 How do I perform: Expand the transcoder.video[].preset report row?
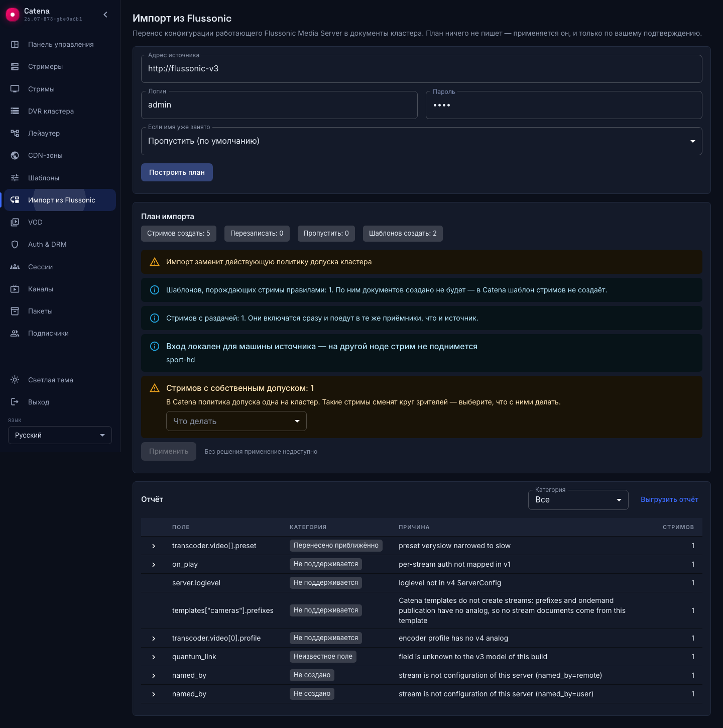pos(154,546)
